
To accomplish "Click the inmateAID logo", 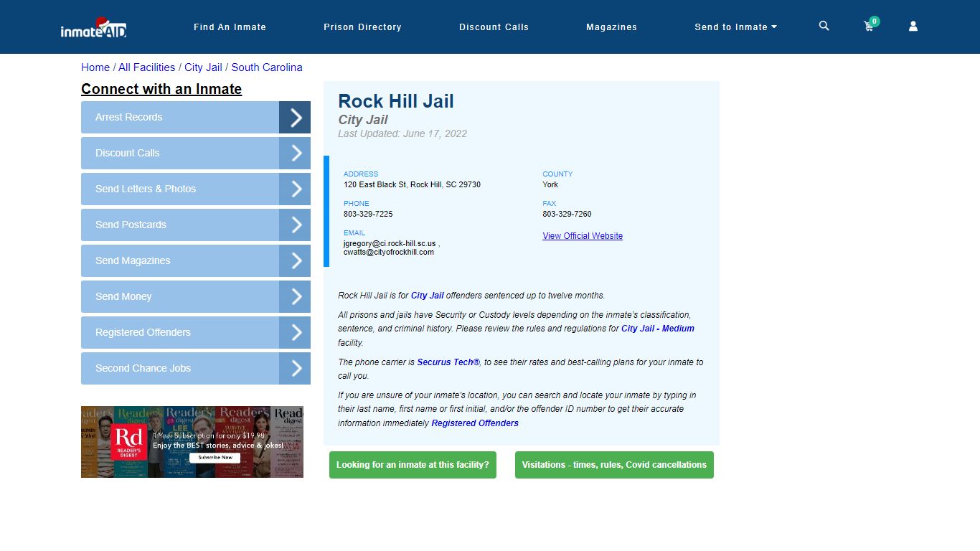I will [x=93, y=27].
